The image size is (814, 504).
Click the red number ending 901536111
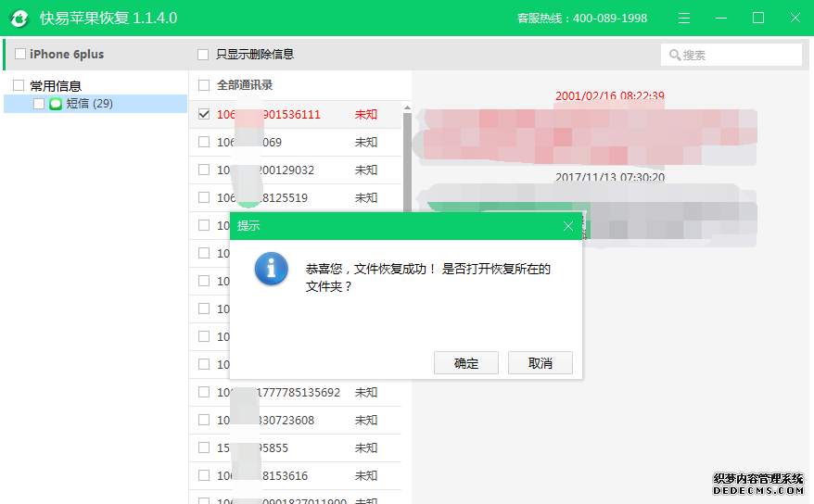click(x=268, y=115)
